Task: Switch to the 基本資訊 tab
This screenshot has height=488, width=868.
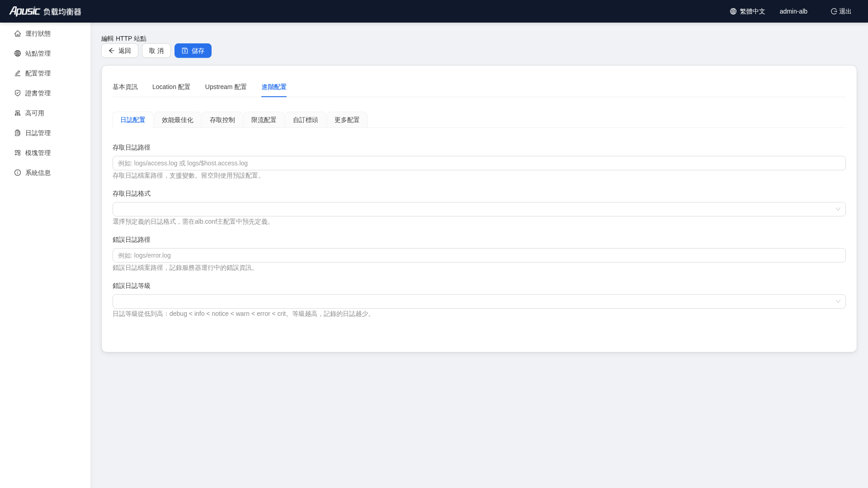Action: (x=125, y=87)
